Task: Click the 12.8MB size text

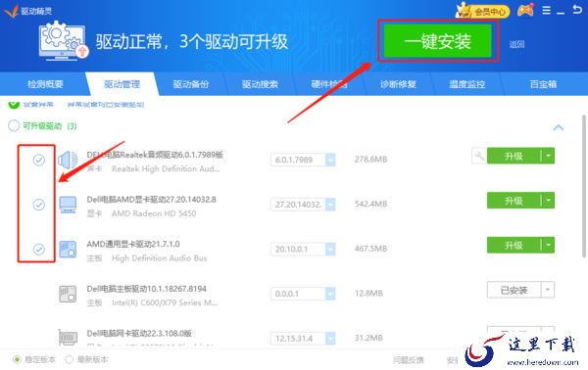Action: coord(368,294)
